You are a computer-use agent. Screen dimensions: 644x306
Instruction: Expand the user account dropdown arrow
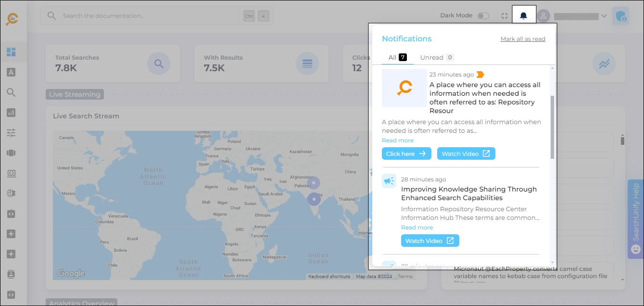click(x=604, y=16)
